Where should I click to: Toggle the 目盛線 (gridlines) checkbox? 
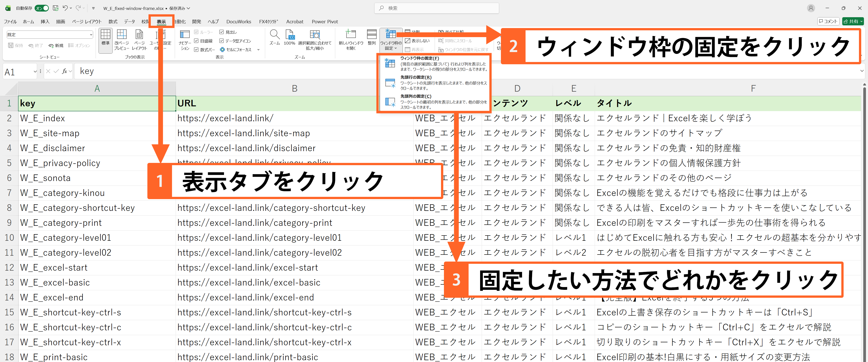(x=197, y=41)
